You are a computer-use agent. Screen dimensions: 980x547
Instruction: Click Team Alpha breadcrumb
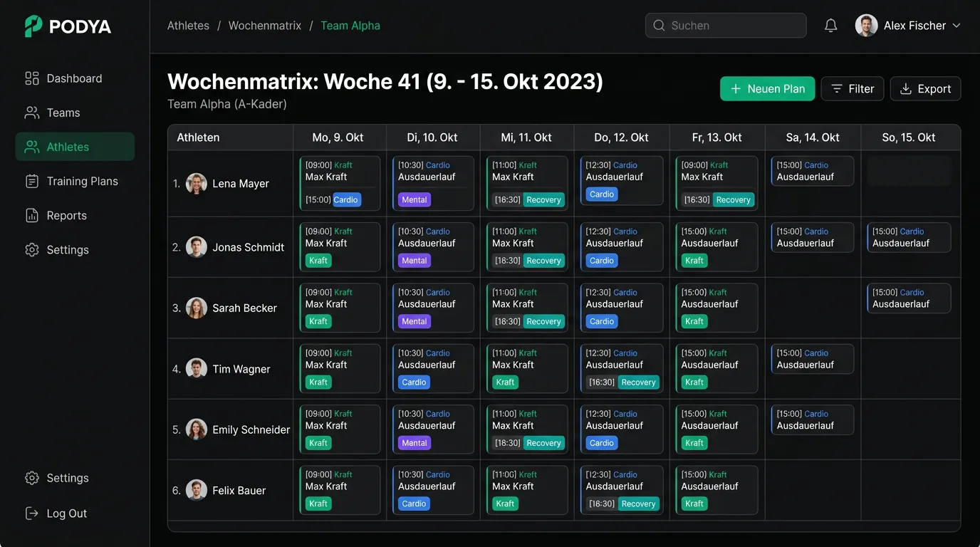pos(350,26)
